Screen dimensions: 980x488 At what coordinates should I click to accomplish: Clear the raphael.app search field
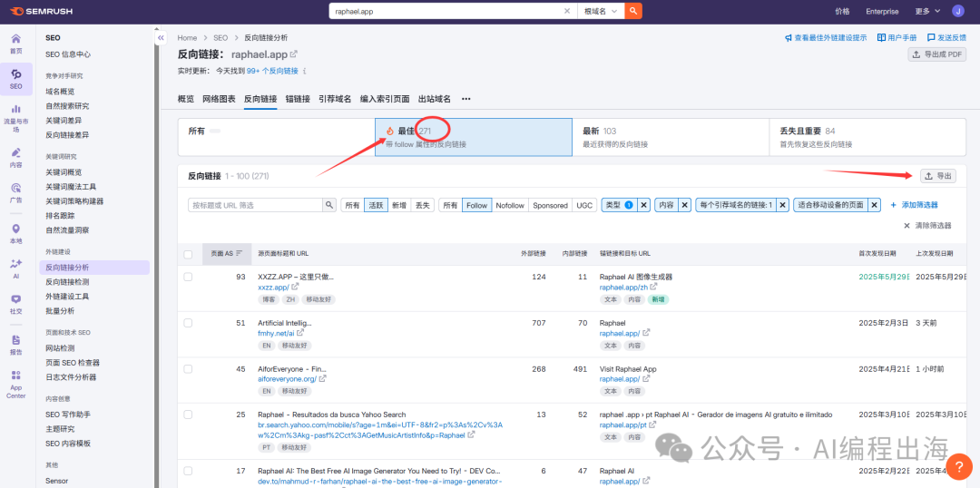567,11
